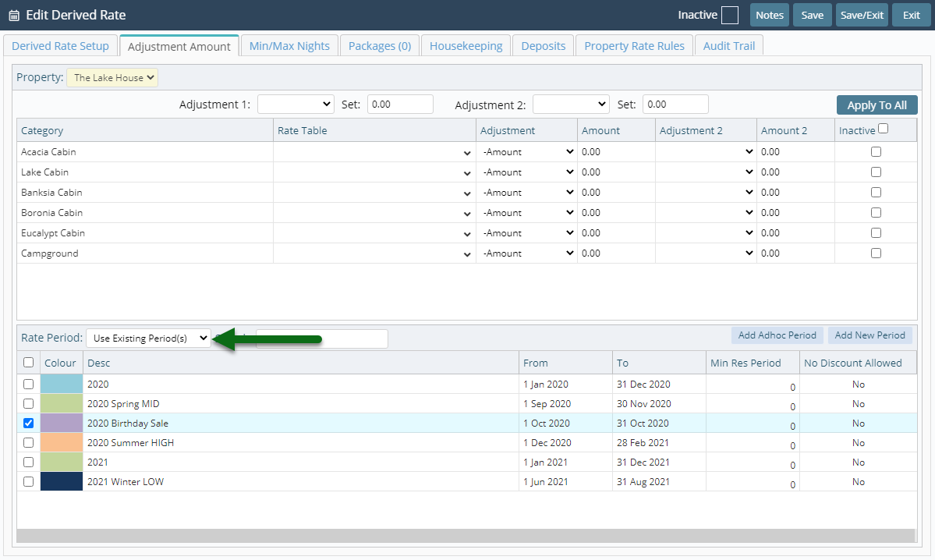Check the Inactive box for Boronia Cabin
935x560 pixels.
(x=876, y=213)
